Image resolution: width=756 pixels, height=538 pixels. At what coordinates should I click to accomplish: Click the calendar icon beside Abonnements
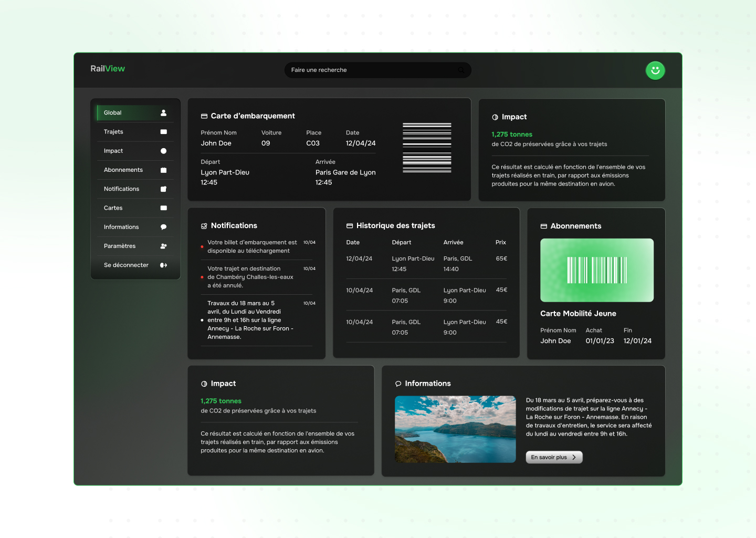[x=163, y=170]
